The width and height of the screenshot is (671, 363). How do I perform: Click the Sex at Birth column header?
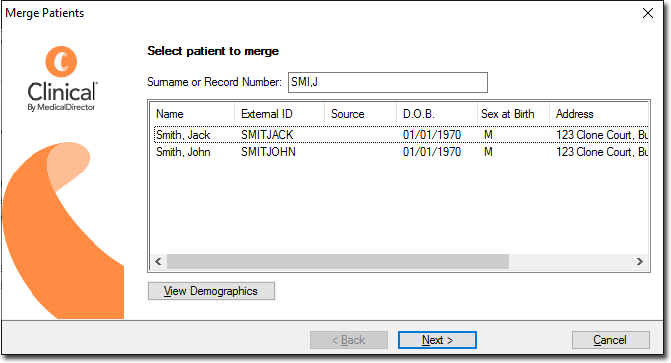click(513, 114)
